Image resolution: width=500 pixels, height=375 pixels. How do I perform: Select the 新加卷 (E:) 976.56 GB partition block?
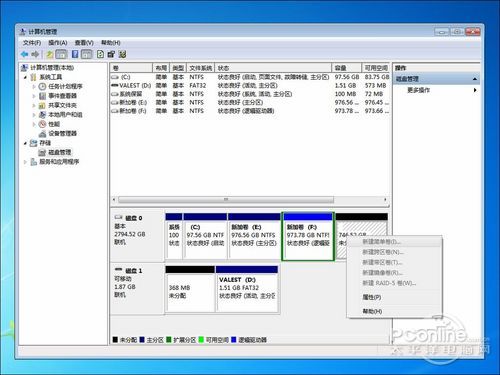click(x=254, y=236)
